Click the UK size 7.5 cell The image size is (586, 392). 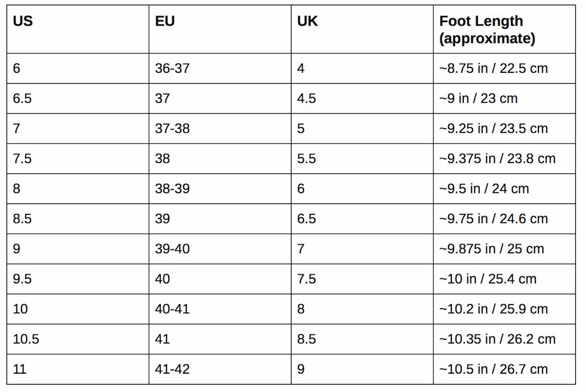point(306,279)
